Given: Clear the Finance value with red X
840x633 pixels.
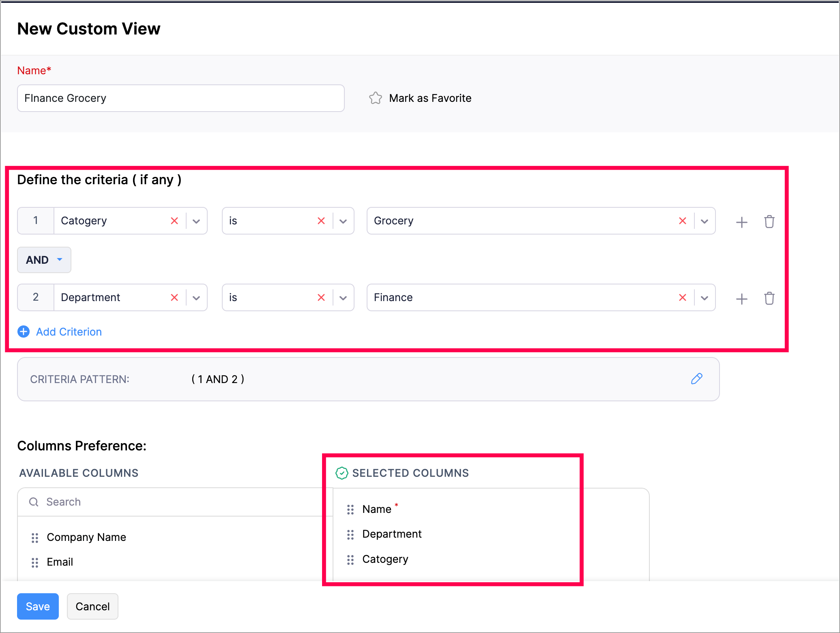Looking at the screenshot, I should coord(682,297).
